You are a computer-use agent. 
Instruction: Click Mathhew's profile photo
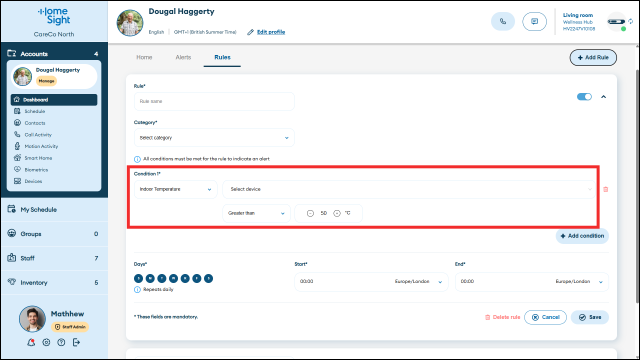(32, 319)
